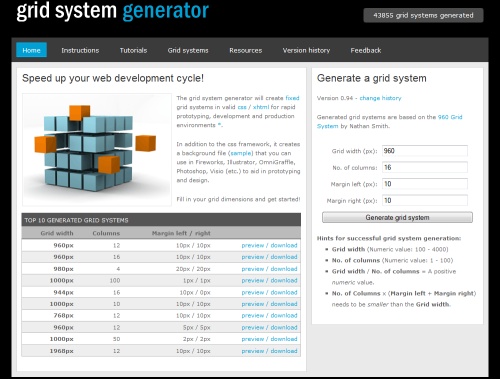Click the sample background file link
The image size is (500, 379).
point(241,153)
